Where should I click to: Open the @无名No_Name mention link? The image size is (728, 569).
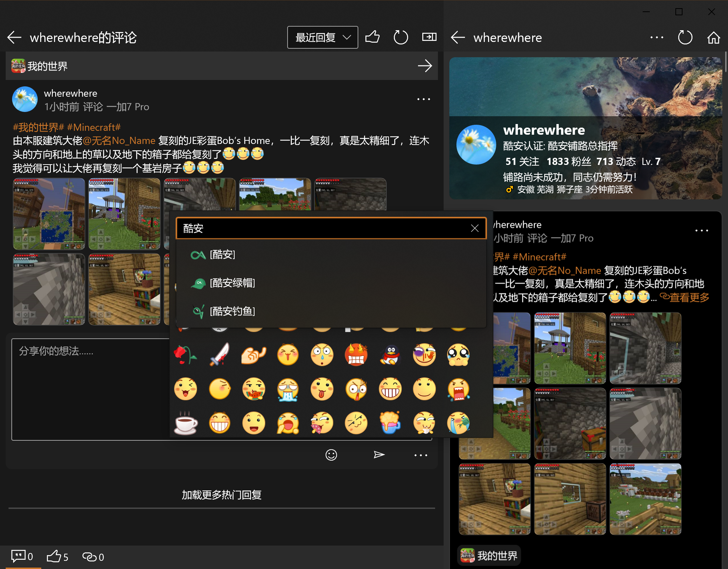point(119,141)
